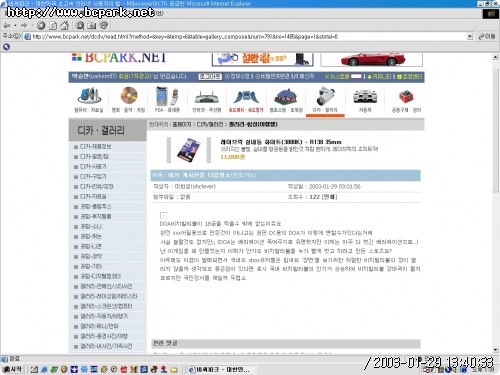Open the toolbar Search icon

(80, 25)
